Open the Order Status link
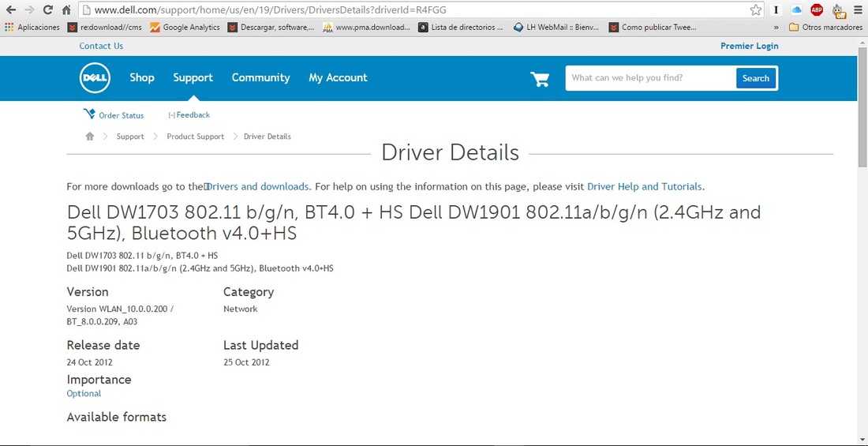868x446 pixels. pyautogui.click(x=114, y=115)
